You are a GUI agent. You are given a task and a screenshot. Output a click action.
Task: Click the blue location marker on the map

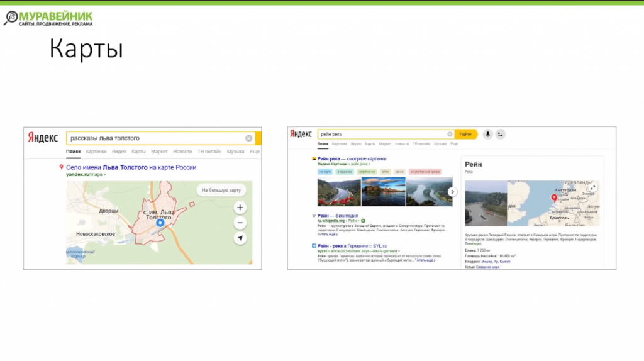point(160,223)
